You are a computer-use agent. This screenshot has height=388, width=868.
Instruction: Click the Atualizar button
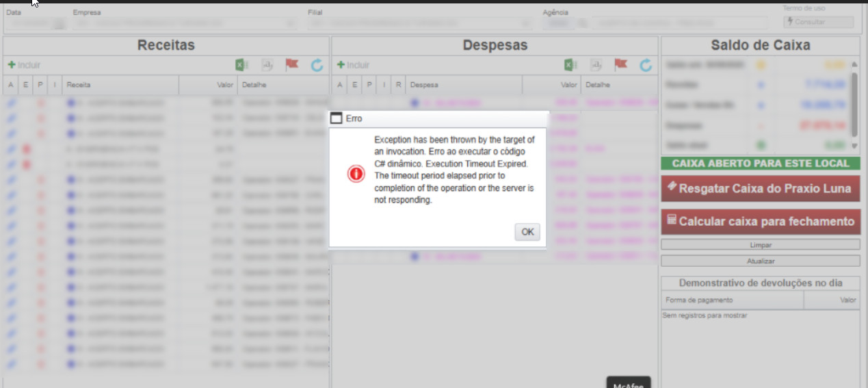[760, 261]
